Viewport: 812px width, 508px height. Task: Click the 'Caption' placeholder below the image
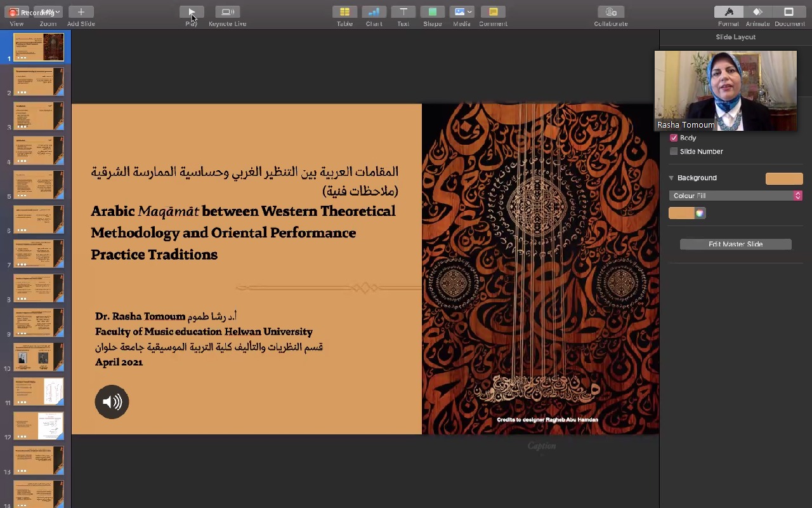[542, 446]
